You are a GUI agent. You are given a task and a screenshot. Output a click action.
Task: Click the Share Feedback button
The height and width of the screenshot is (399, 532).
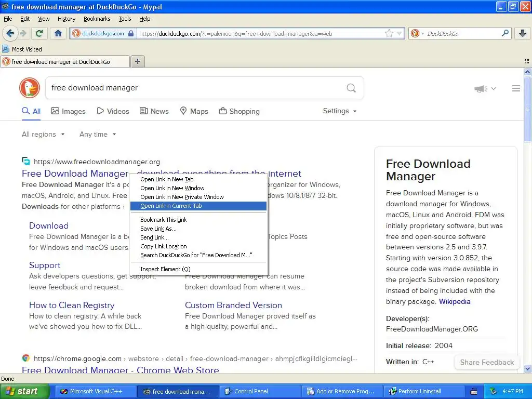(x=487, y=362)
